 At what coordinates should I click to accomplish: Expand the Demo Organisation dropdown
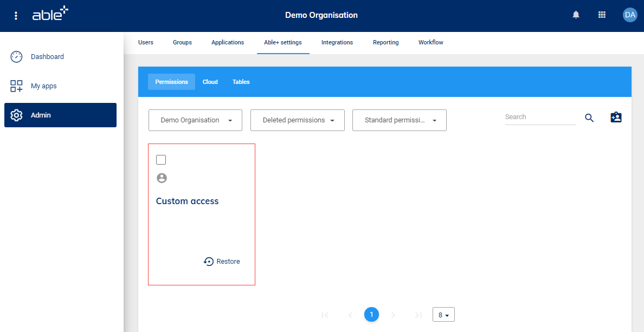point(196,120)
